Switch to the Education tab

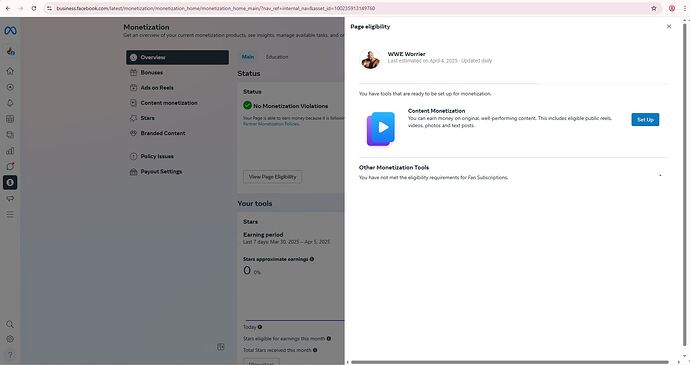click(x=277, y=57)
